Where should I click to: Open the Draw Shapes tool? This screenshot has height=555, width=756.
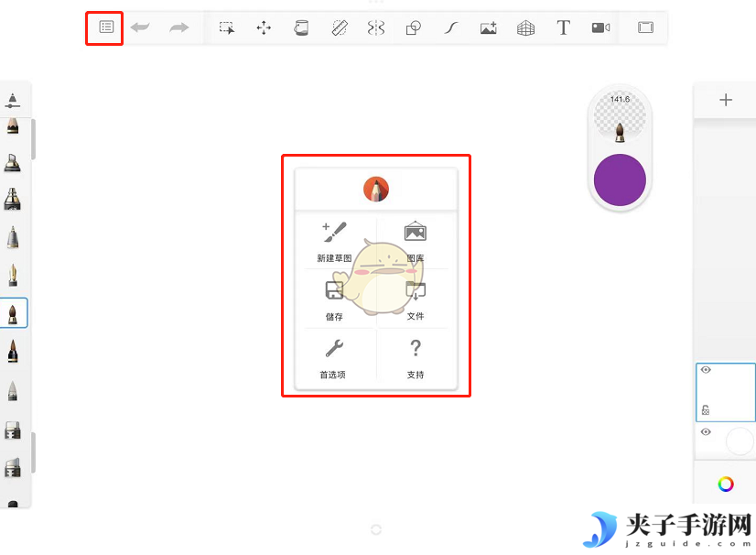(x=414, y=27)
